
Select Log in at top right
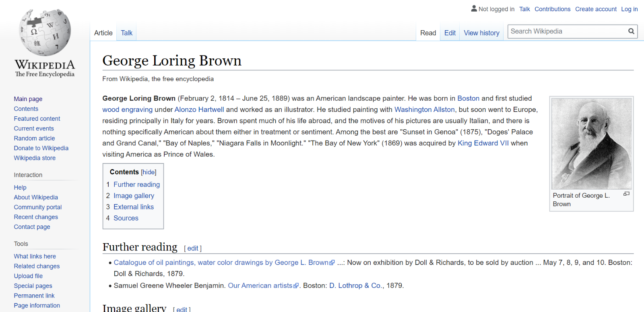pos(629,9)
